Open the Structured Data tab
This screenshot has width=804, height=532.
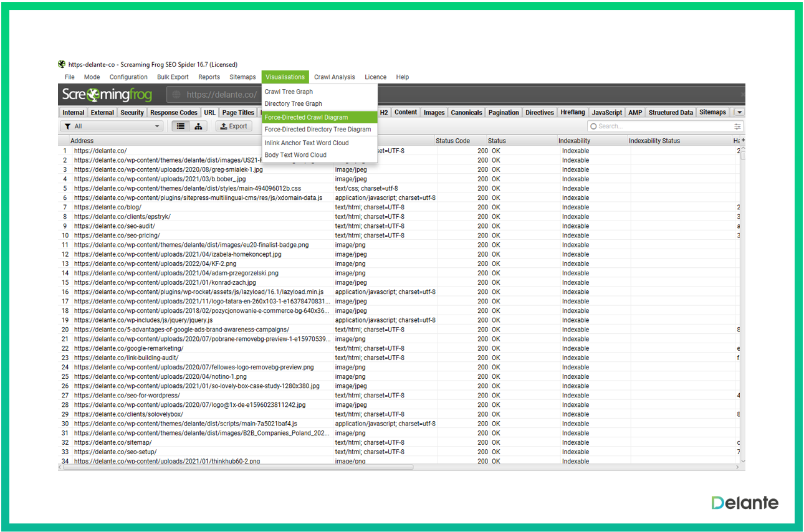pyautogui.click(x=670, y=113)
